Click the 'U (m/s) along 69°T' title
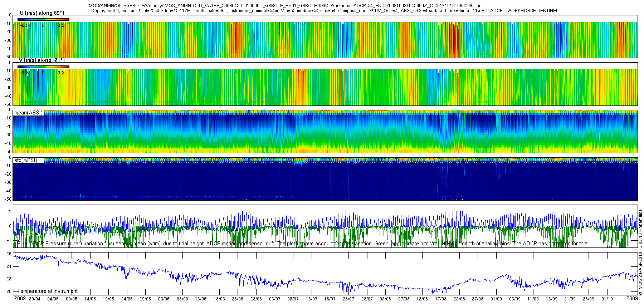The height and width of the screenshot is (304, 644). pos(42,13)
